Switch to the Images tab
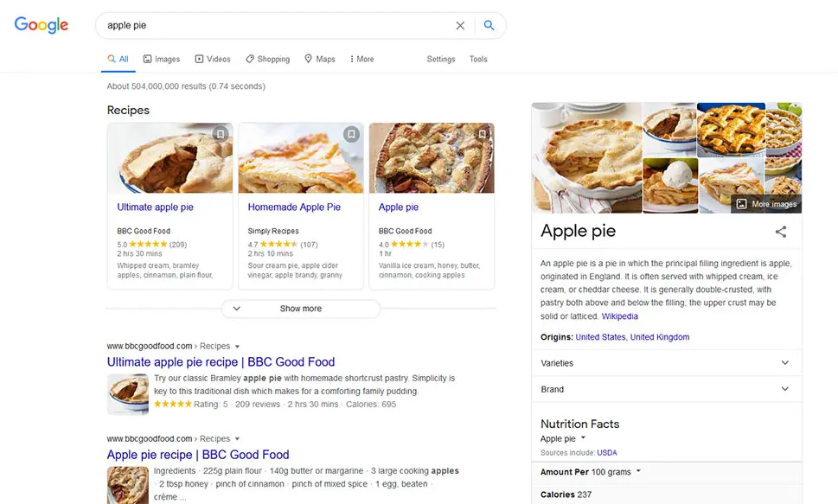838x504 pixels. 162,59
